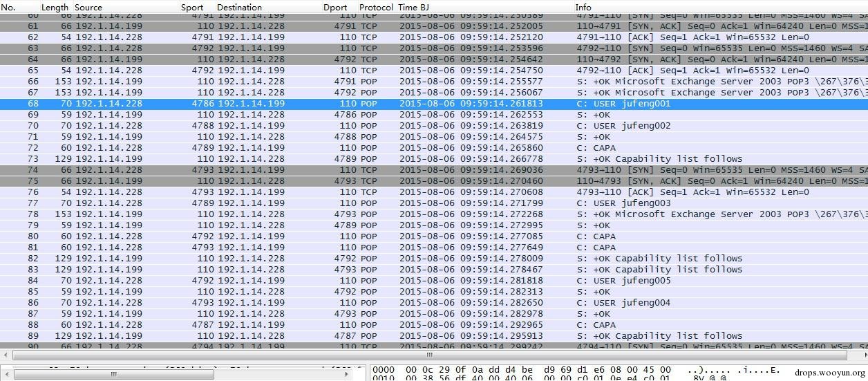Image resolution: width=868 pixels, height=381 pixels.
Task: Click the Source column header
Action: [x=88, y=7]
